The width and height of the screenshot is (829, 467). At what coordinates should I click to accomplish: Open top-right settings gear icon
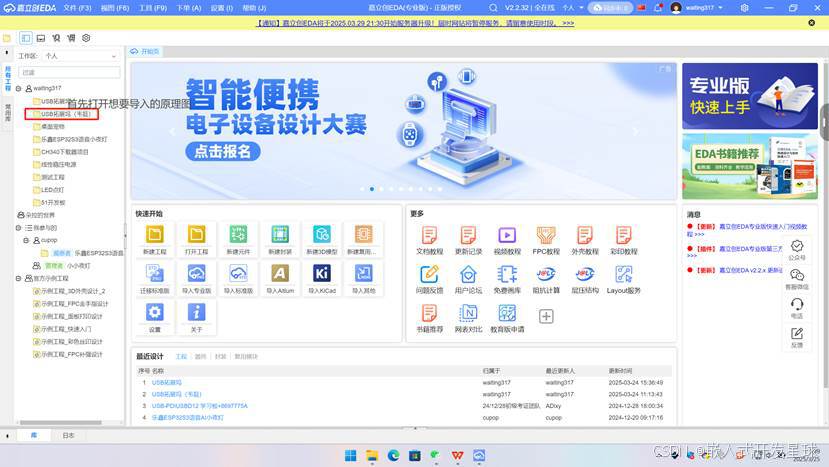tap(744, 8)
